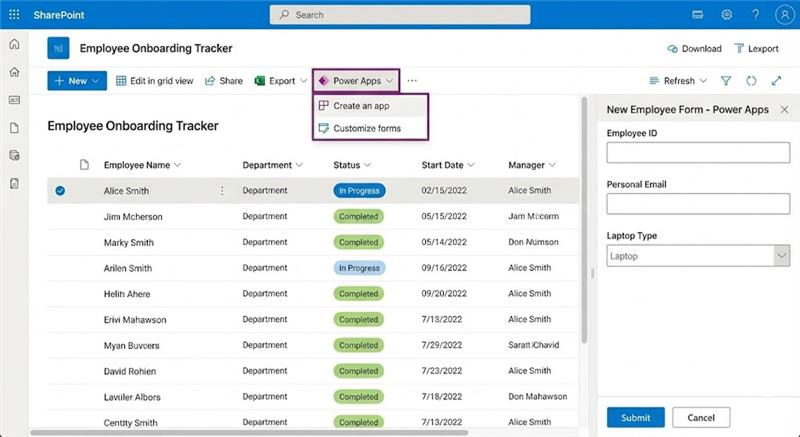This screenshot has height=437, width=800.
Task: Open the Export dropdown
Action: (281, 81)
